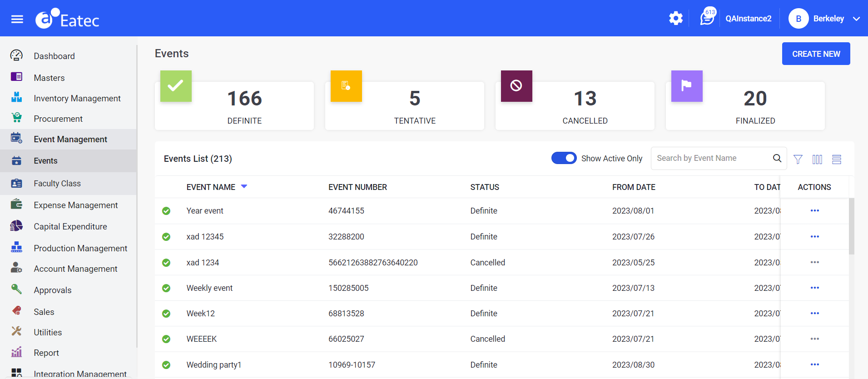
Task: Click the CREATE NEW button
Action: pyautogui.click(x=816, y=54)
